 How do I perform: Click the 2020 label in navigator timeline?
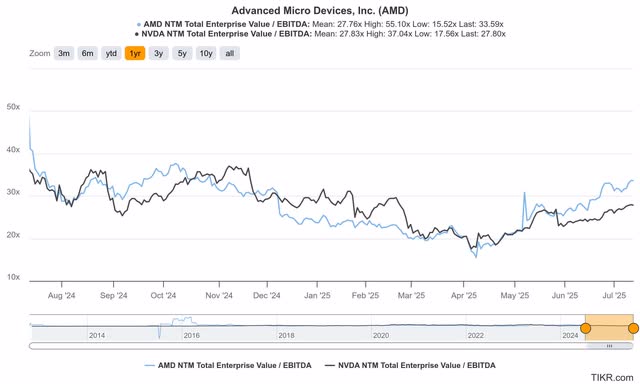click(381, 335)
